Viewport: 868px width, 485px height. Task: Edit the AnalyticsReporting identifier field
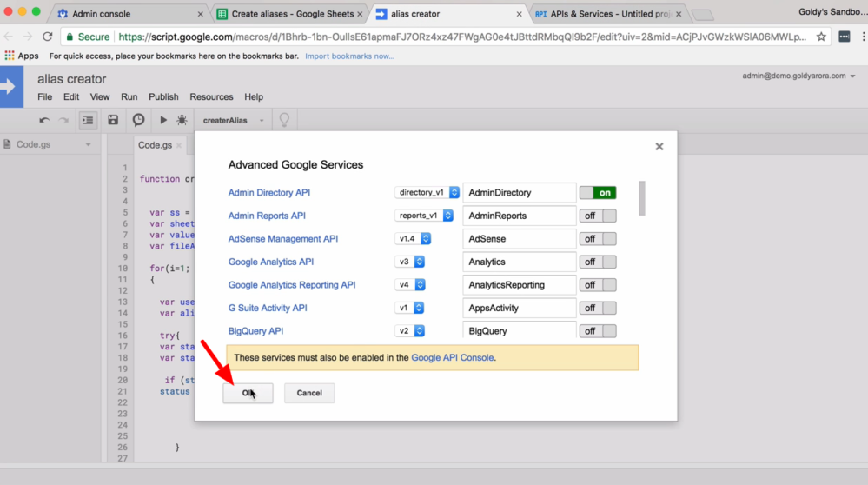520,285
